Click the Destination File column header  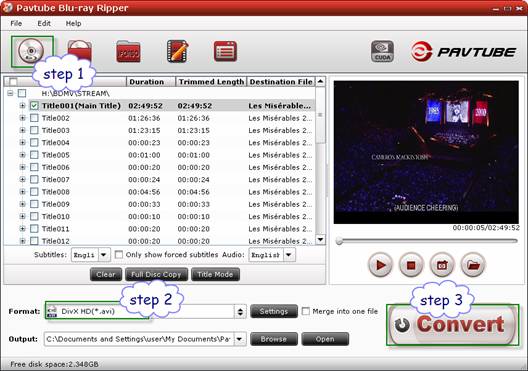pyautogui.click(x=281, y=82)
